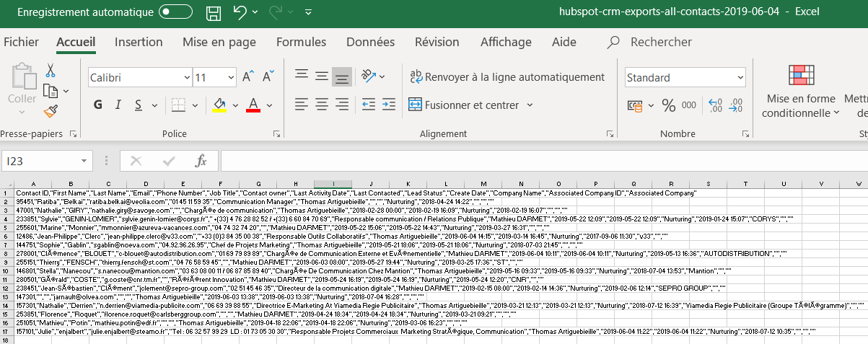Open the Aide tab
This screenshot has height=344, width=868.
564,43
